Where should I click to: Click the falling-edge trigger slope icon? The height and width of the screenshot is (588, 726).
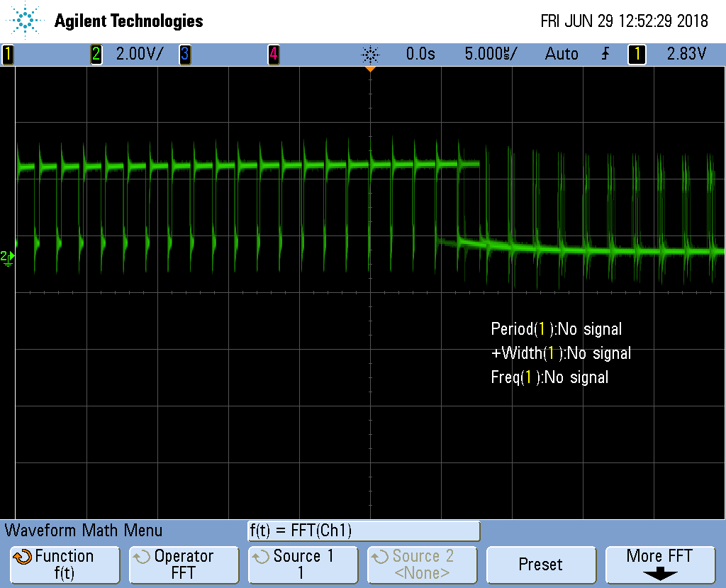pos(605,55)
